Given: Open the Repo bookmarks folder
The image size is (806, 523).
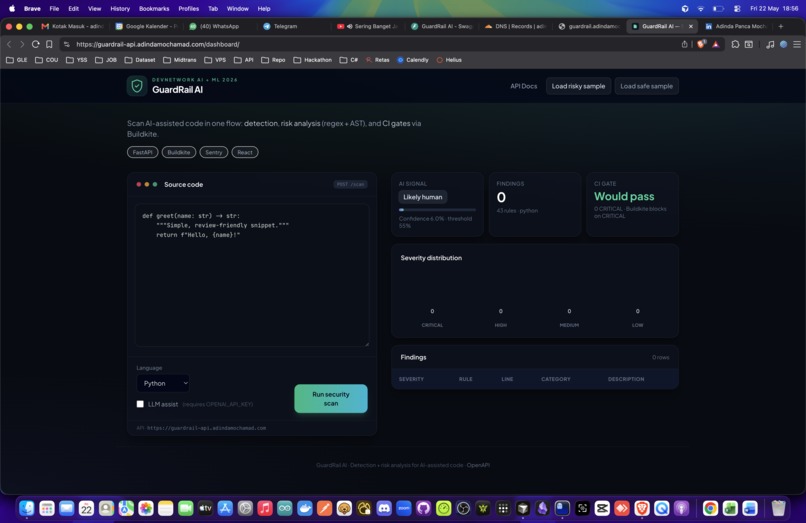Looking at the screenshot, I should coord(273,60).
